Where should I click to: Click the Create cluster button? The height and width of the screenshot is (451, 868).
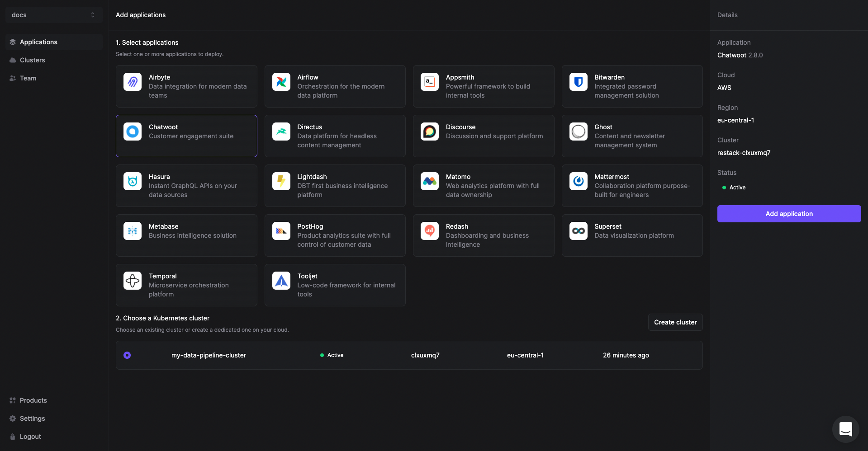[x=675, y=322]
